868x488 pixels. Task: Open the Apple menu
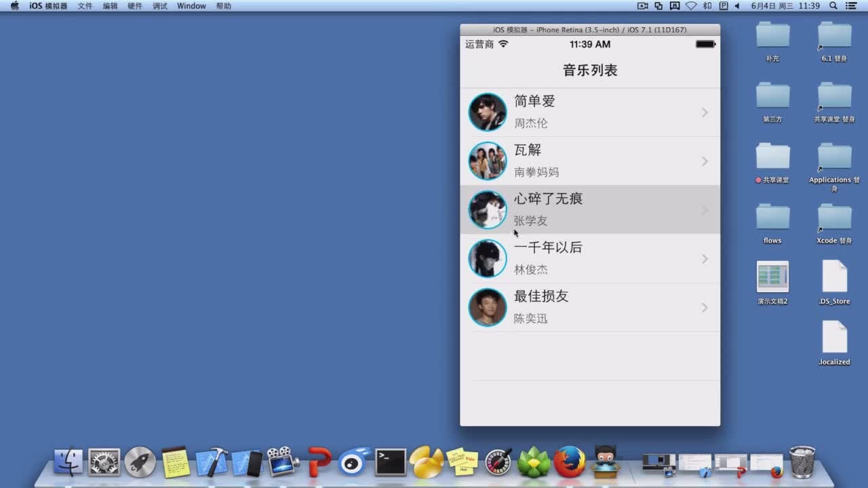coord(14,6)
